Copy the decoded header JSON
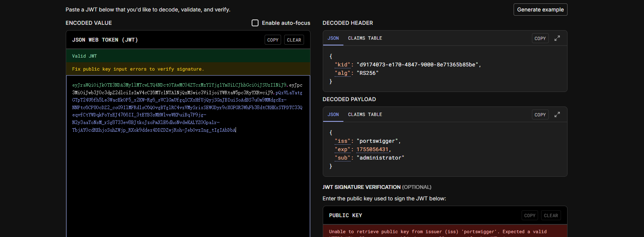 point(540,39)
